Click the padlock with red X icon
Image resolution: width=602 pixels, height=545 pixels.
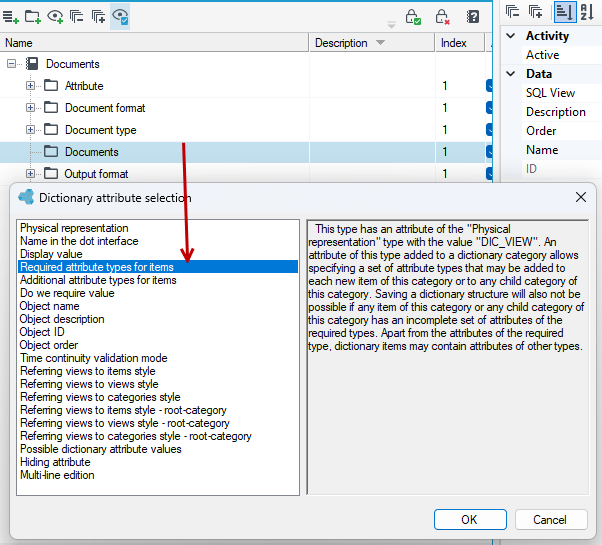click(442, 17)
